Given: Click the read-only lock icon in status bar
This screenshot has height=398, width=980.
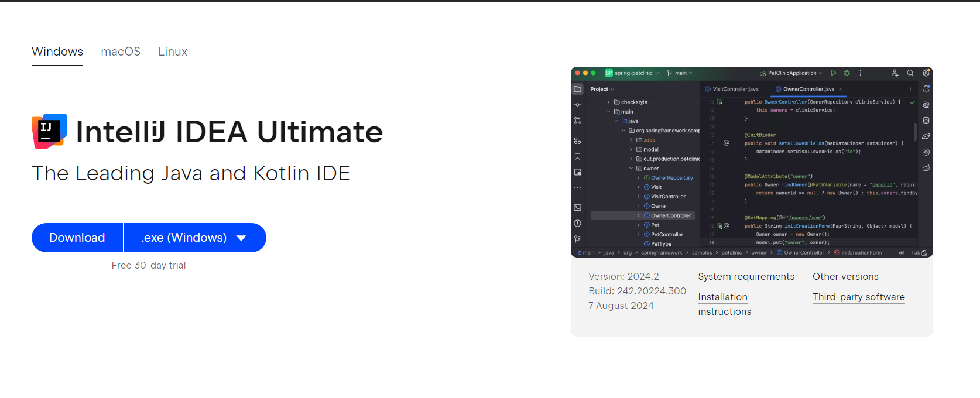Looking at the screenshot, I should tap(924, 253).
